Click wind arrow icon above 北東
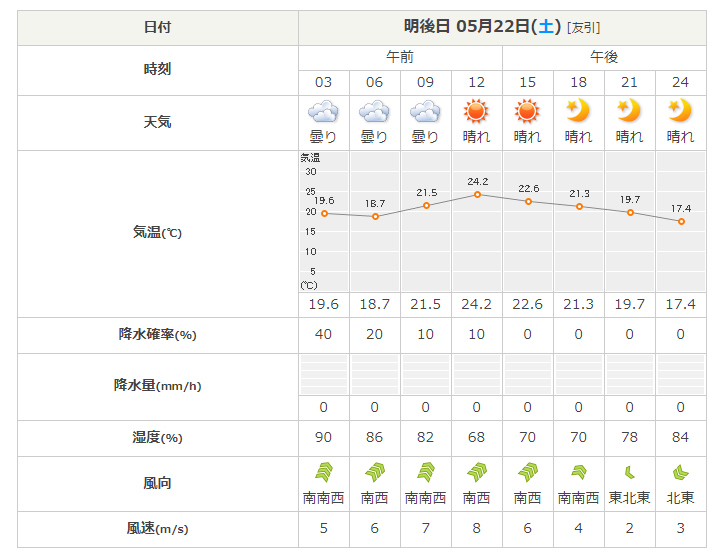712x558 pixels. pos(680,473)
